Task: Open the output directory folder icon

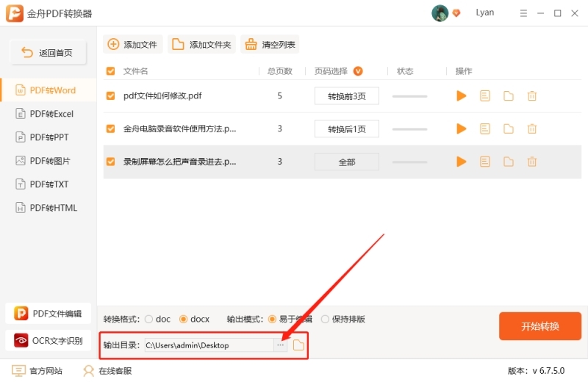Action: pyautogui.click(x=298, y=345)
